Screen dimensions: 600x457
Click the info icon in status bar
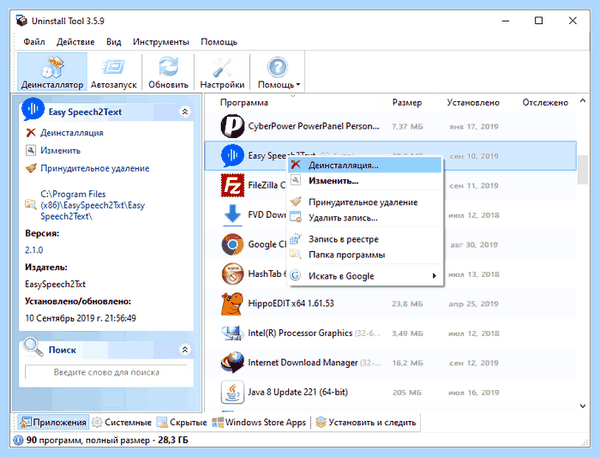[x=18, y=440]
